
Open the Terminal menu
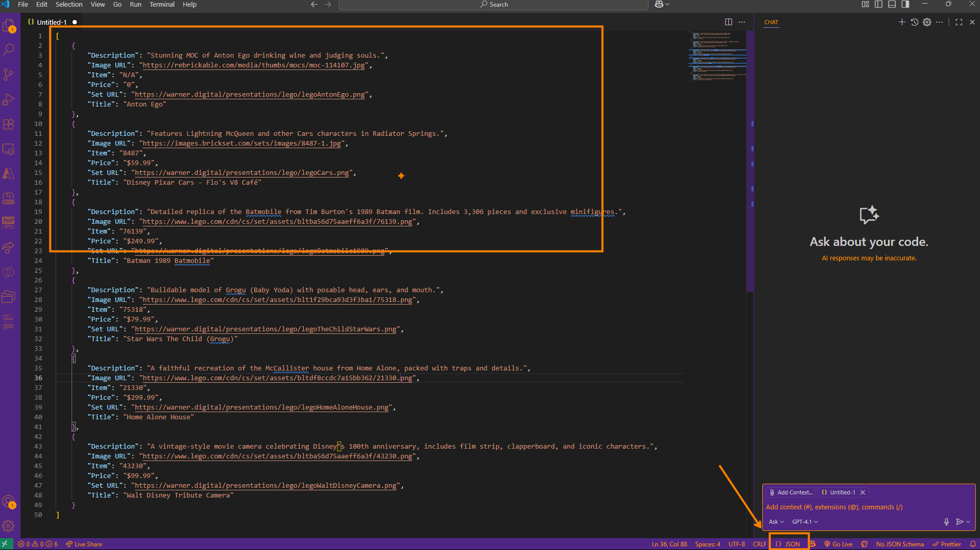tap(162, 4)
